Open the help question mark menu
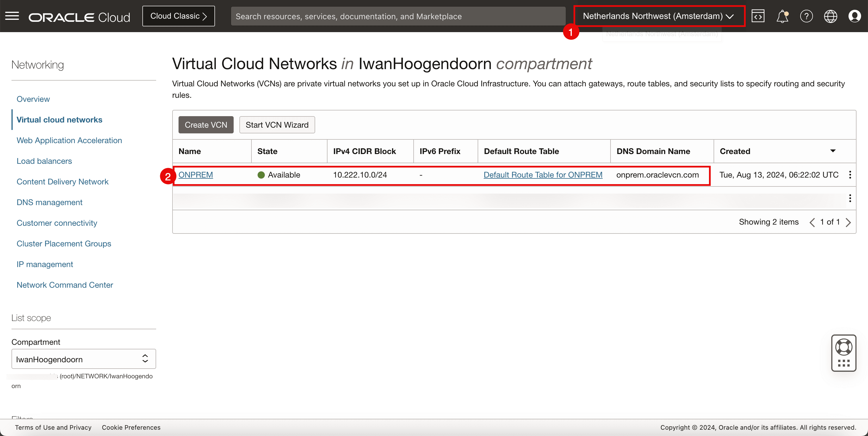 806,16
